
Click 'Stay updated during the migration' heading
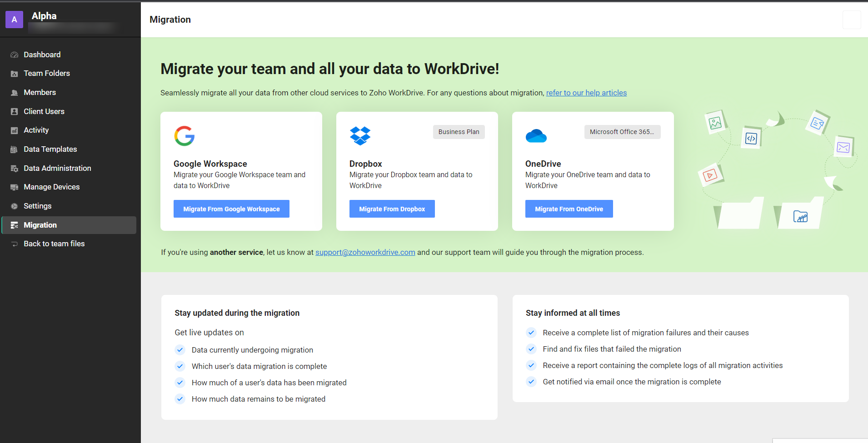237,313
